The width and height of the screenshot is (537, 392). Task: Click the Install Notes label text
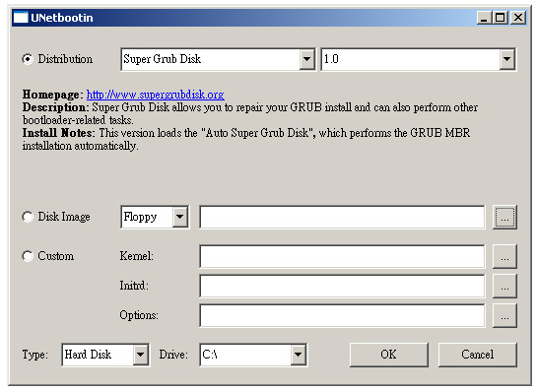pyautogui.click(x=58, y=133)
